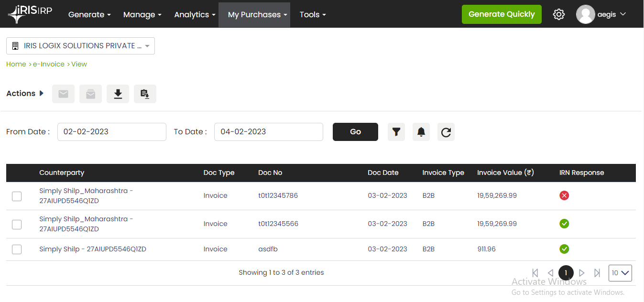This screenshot has width=644, height=302.
Task: Open the Manage menu
Action: pyautogui.click(x=142, y=14)
